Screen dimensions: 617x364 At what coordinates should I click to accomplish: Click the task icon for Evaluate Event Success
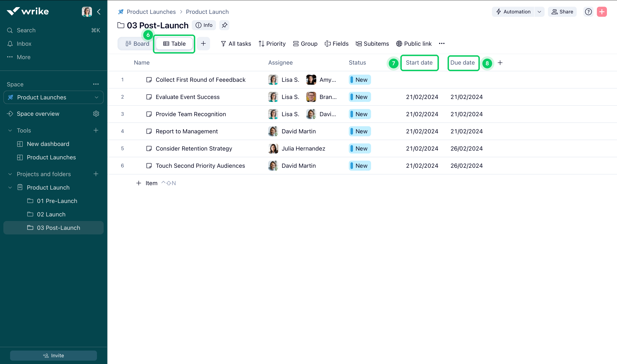tap(149, 97)
